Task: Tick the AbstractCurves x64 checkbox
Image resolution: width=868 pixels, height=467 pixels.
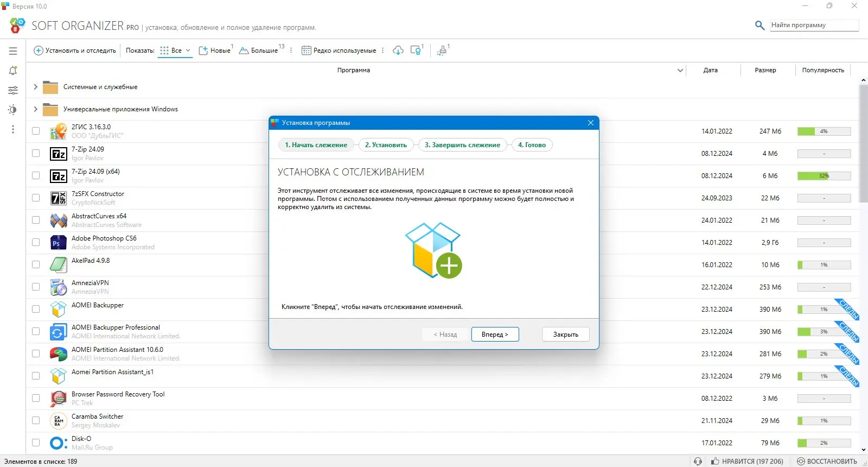Action: [36, 220]
